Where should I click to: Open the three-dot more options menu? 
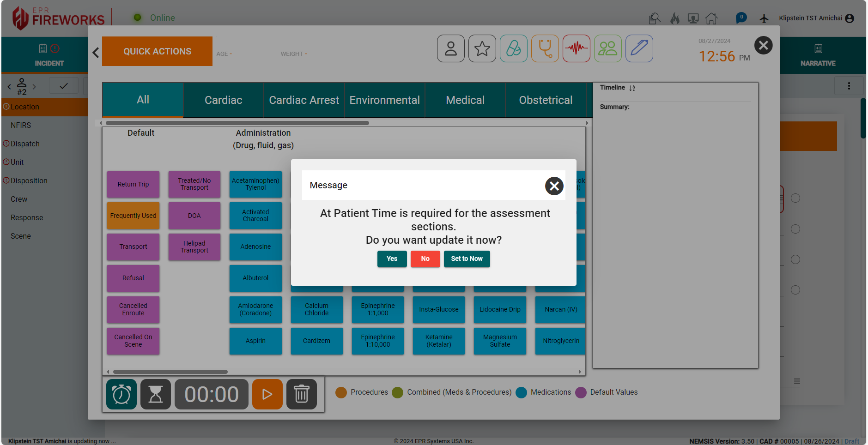(849, 86)
